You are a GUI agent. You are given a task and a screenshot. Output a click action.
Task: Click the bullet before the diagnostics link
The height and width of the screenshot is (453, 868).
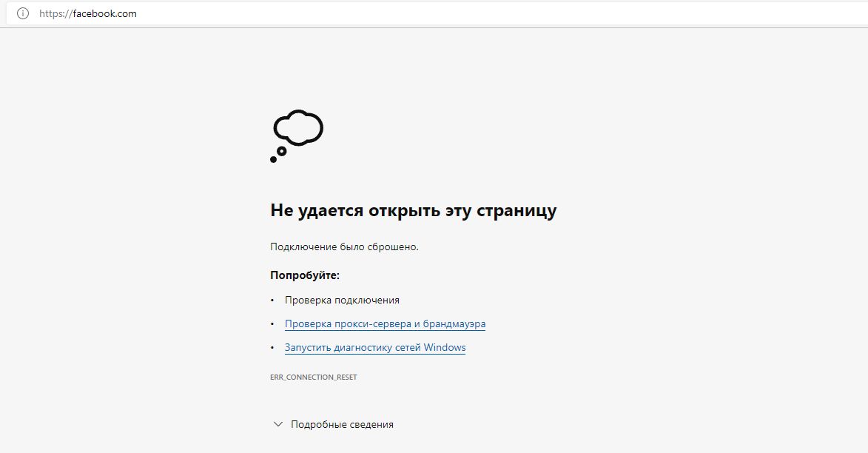[x=272, y=348]
